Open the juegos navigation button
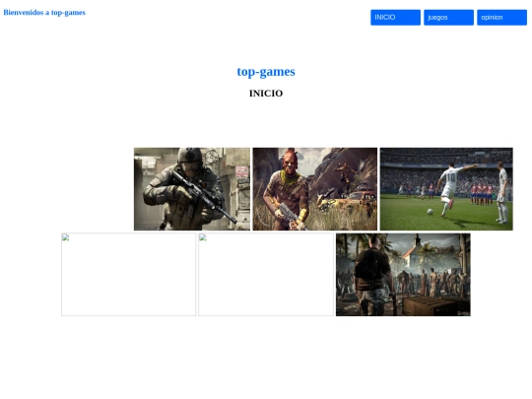Image resolution: width=532 pixels, height=399 pixels. [448, 18]
